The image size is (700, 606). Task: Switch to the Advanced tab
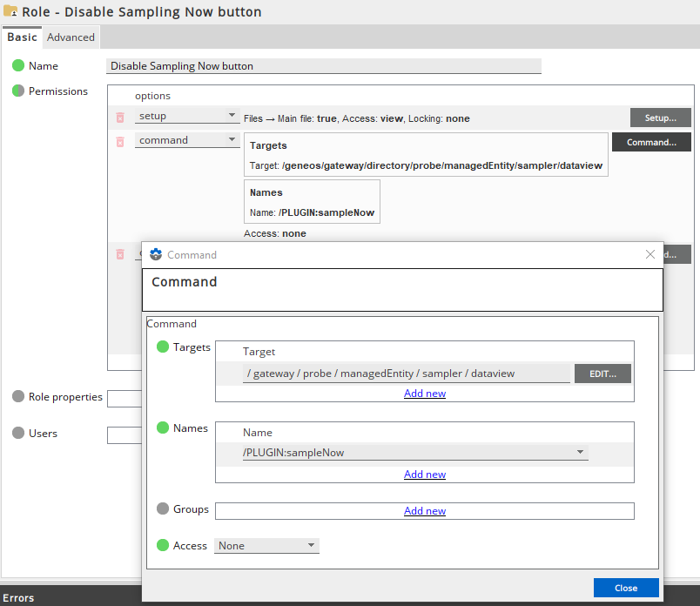[x=71, y=37]
